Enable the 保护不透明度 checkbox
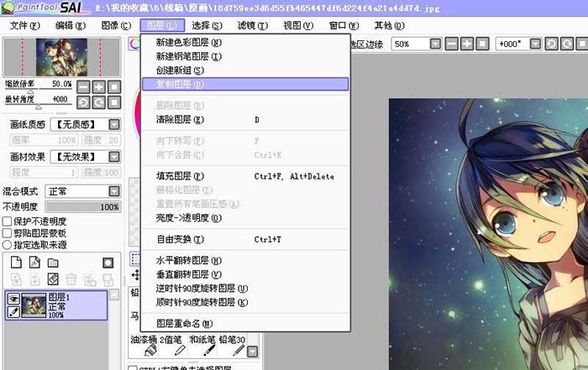Viewport: 588px width, 370px height. click(x=7, y=221)
